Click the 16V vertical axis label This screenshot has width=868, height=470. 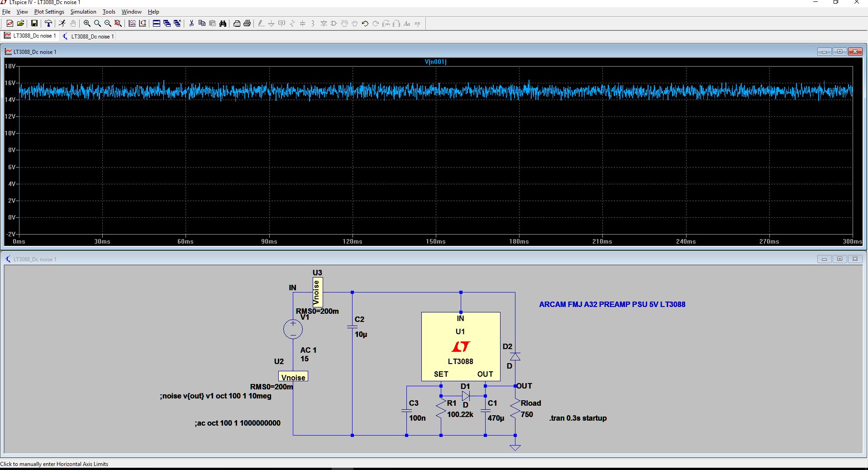[x=10, y=83]
